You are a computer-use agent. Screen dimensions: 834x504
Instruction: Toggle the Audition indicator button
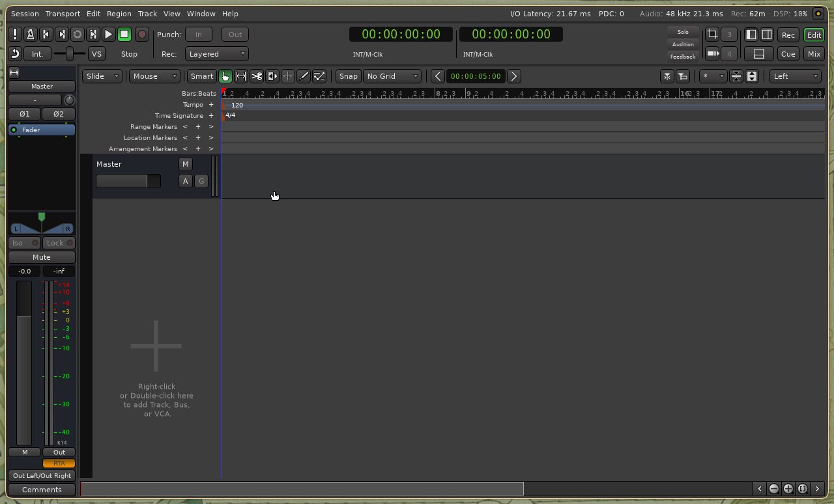(x=683, y=44)
